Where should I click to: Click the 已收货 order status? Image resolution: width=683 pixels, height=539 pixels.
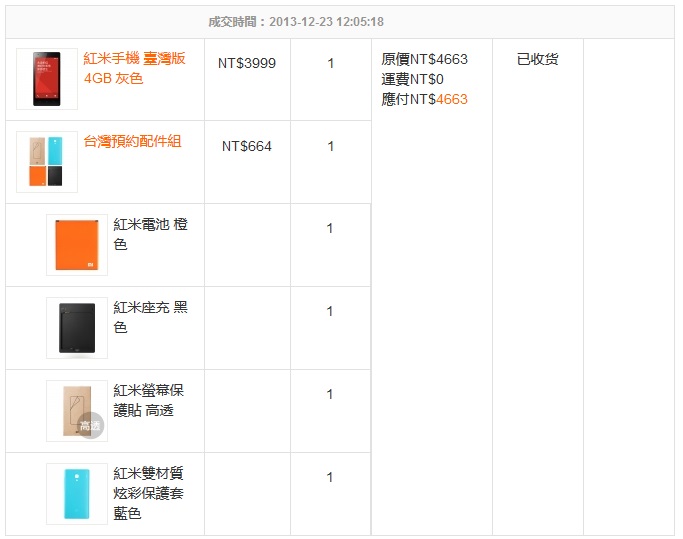click(538, 59)
